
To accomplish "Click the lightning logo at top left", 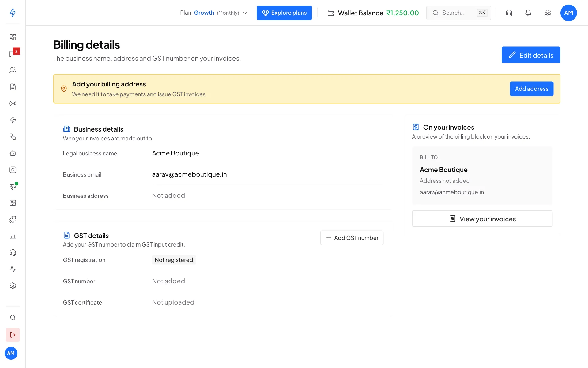I will [x=13, y=13].
